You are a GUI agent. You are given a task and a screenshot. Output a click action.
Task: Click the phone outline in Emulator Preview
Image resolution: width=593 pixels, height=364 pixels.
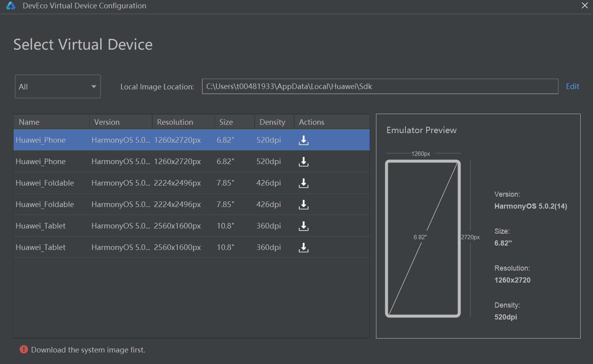click(423, 238)
